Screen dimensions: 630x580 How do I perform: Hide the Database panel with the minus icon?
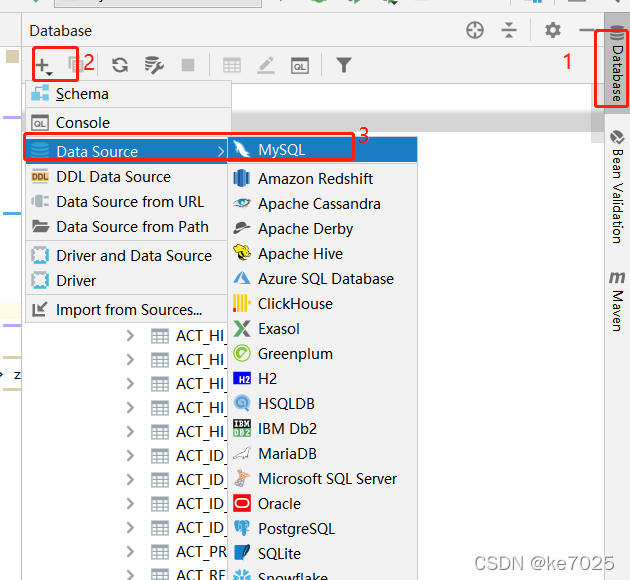[587, 30]
